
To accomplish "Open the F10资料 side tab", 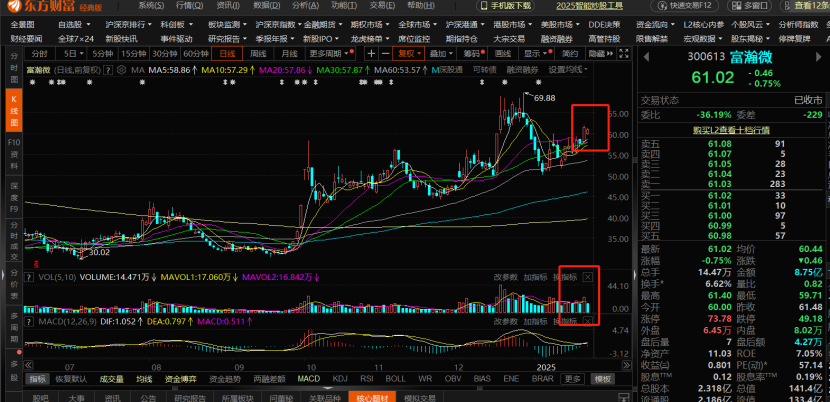I will 13,154.
